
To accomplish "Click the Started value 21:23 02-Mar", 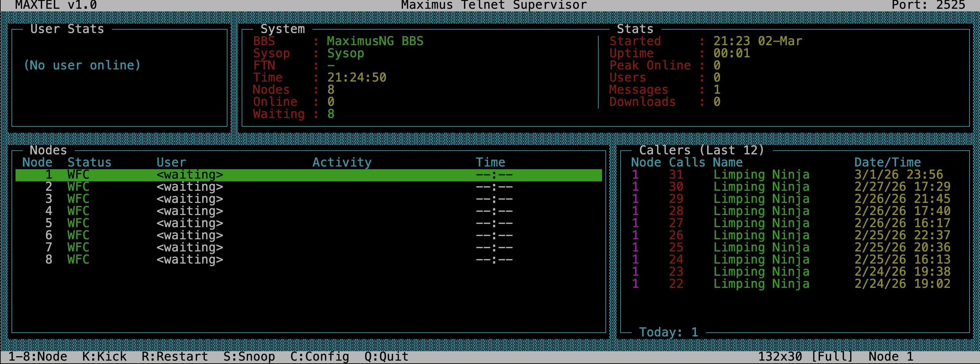I will pyautogui.click(x=758, y=41).
